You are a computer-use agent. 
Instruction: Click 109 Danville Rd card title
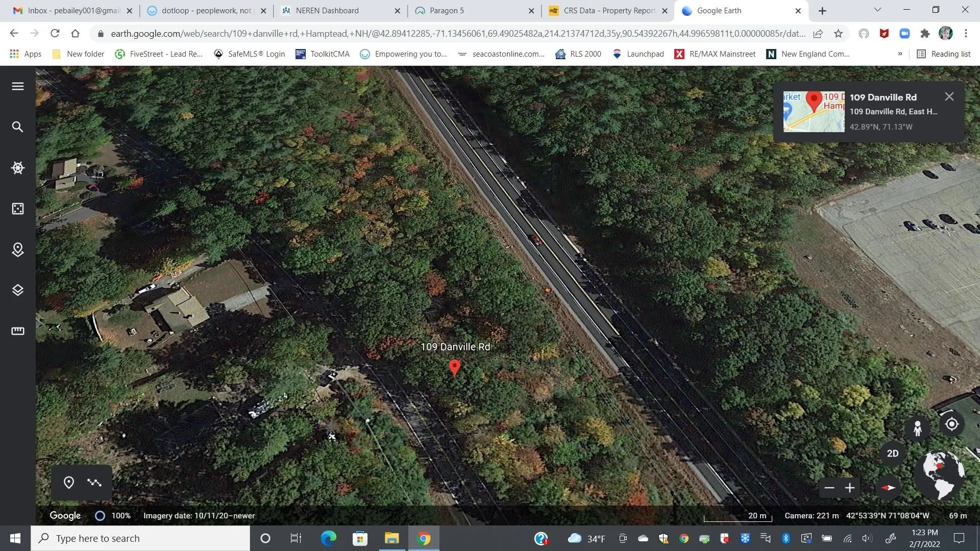883,97
